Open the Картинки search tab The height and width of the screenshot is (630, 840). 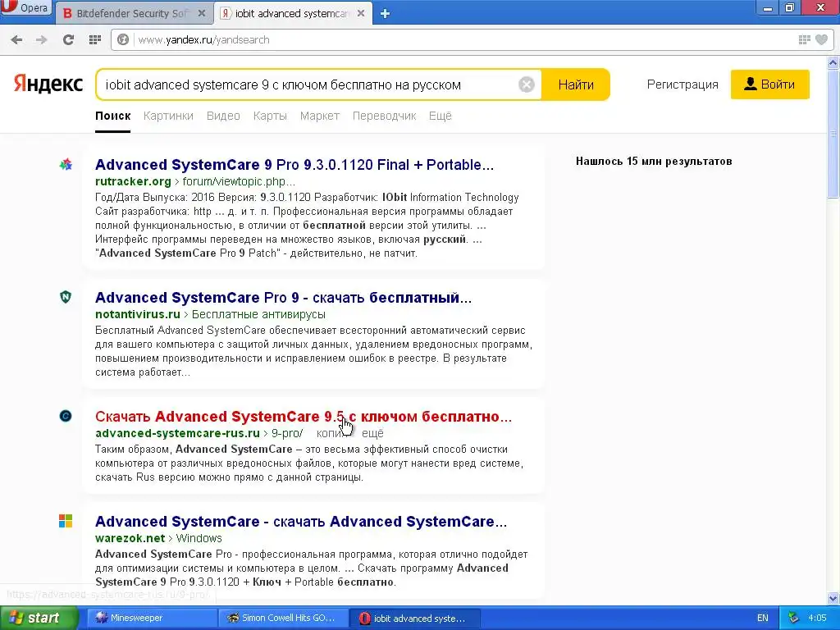(x=168, y=116)
